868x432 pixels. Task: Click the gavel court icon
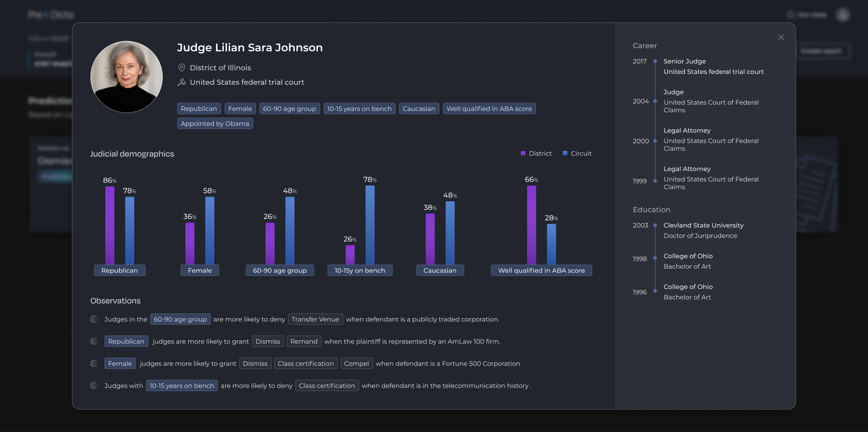pos(182,82)
